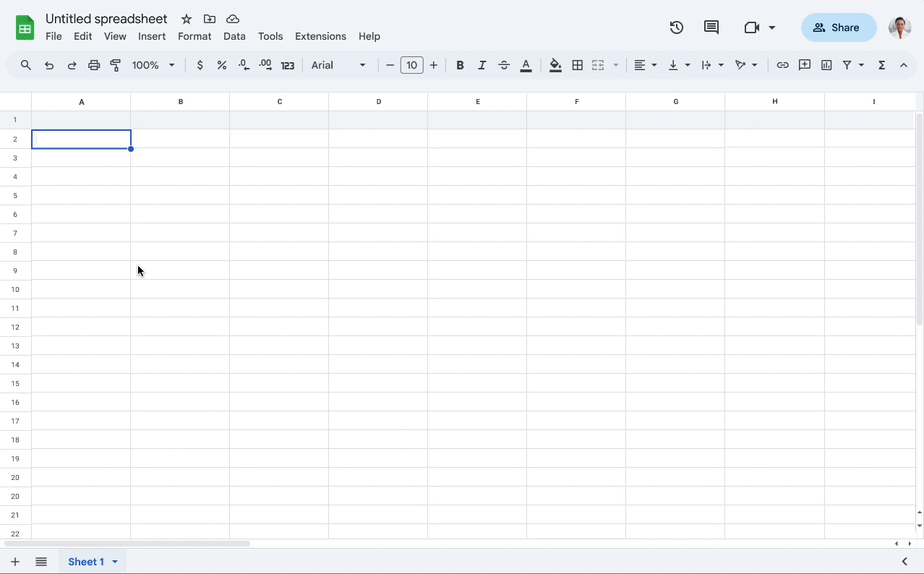The image size is (924, 574).
Task: Open the borders tool
Action: pyautogui.click(x=577, y=65)
